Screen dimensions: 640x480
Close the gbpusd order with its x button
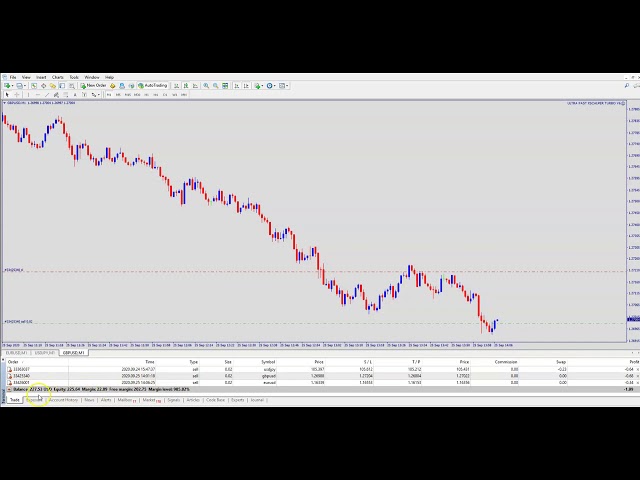(x=636, y=375)
